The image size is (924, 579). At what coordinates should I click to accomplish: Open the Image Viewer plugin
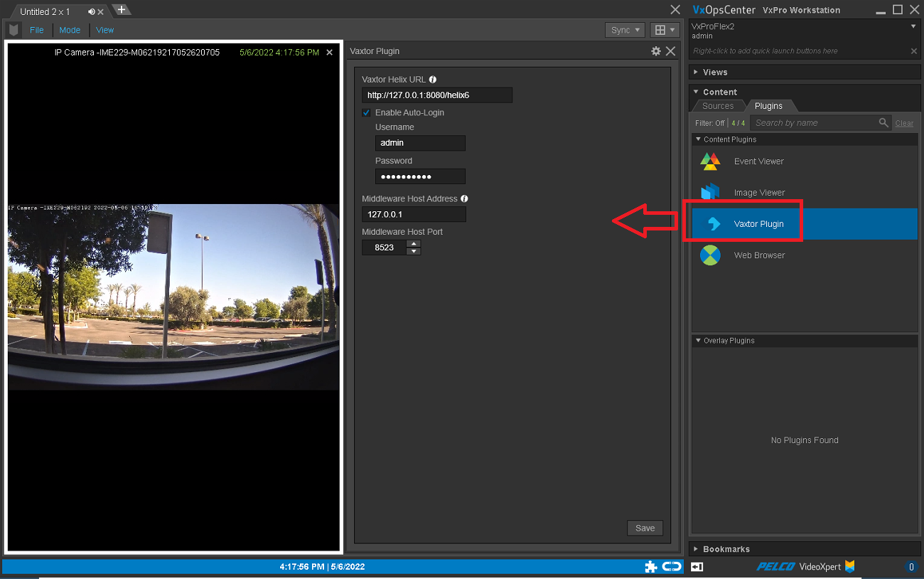[x=758, y=192]
